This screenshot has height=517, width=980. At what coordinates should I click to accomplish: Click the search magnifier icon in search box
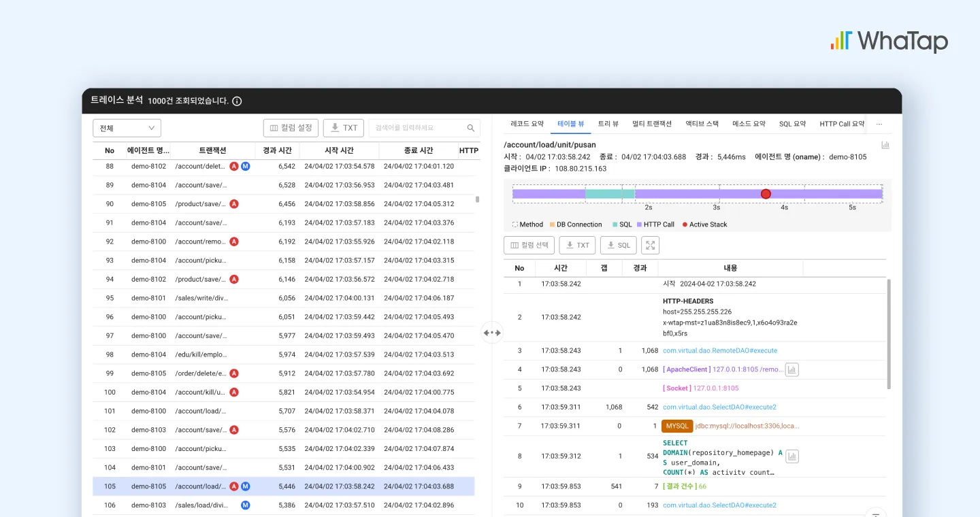(471, 128)
